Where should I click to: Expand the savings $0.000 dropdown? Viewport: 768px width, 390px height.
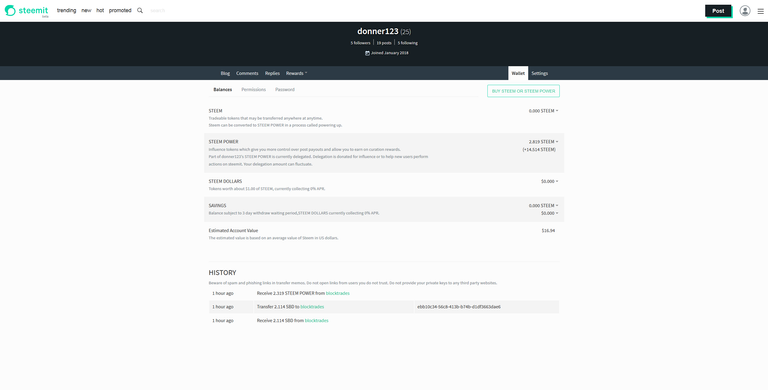549,214
